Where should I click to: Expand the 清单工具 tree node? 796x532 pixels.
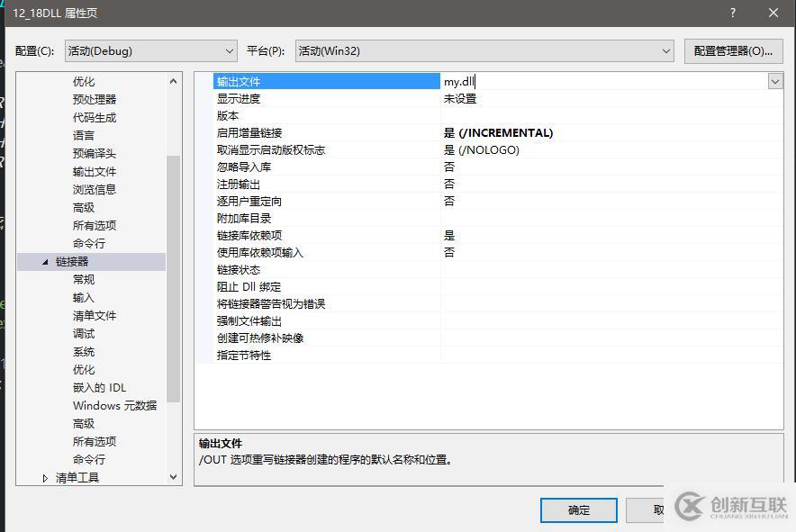[x=45, y=478]
